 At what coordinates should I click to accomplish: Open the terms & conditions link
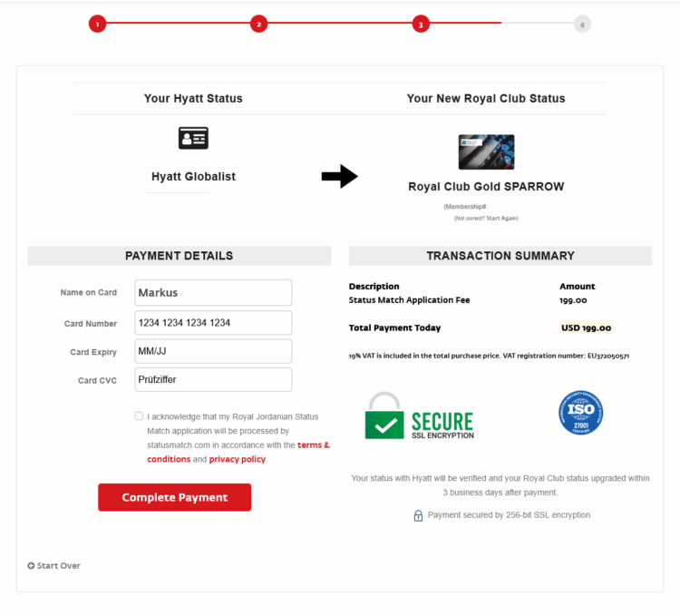click(314, 445)
